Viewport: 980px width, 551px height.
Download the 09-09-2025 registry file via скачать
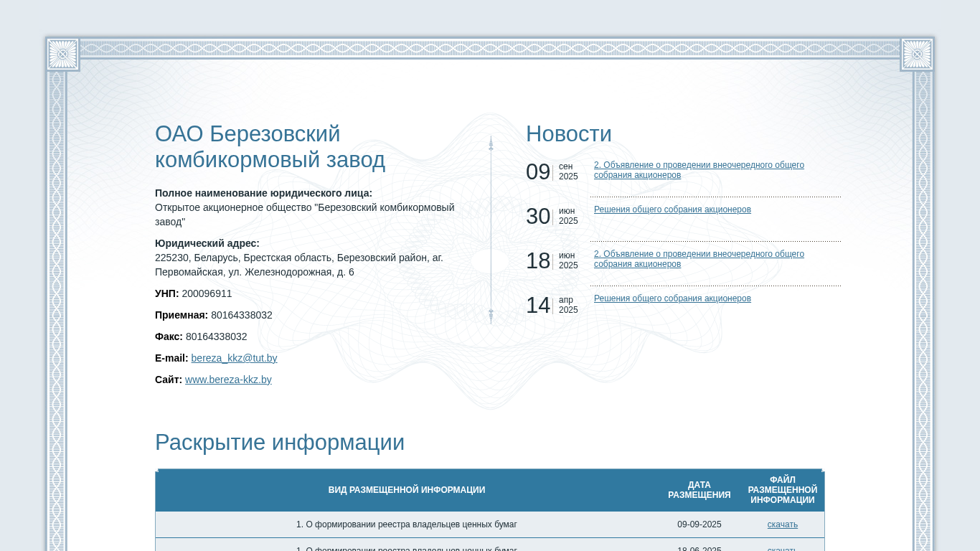782,524
